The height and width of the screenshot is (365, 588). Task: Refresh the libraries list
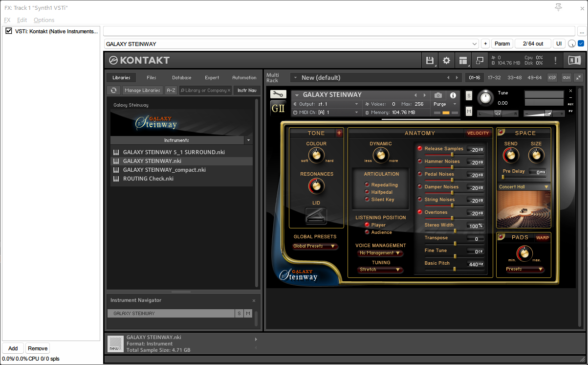[113, 91]
